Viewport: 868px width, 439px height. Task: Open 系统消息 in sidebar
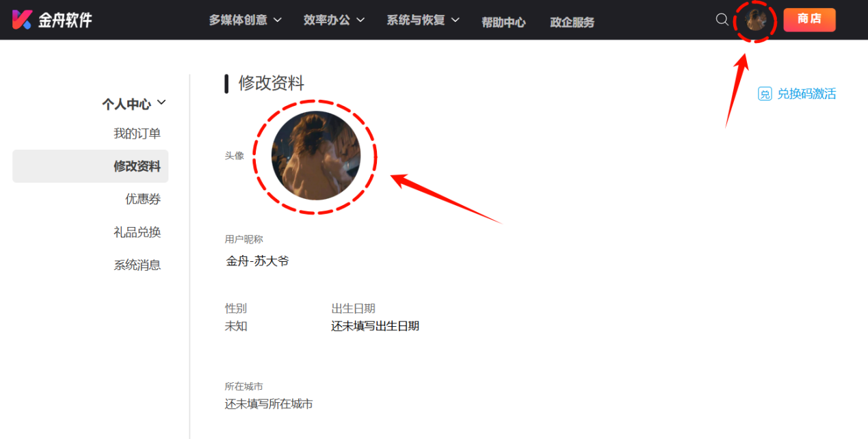pos(137,265)
